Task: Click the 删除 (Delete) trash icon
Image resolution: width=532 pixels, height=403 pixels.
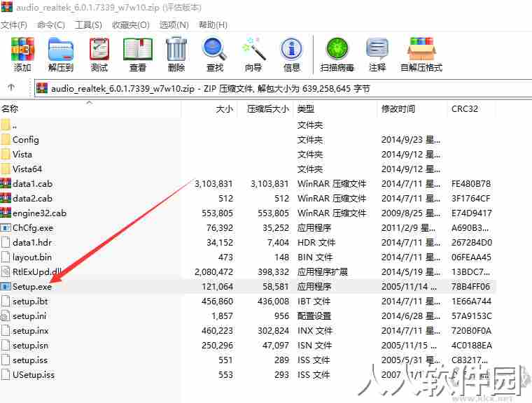Action: coord(176,50)
